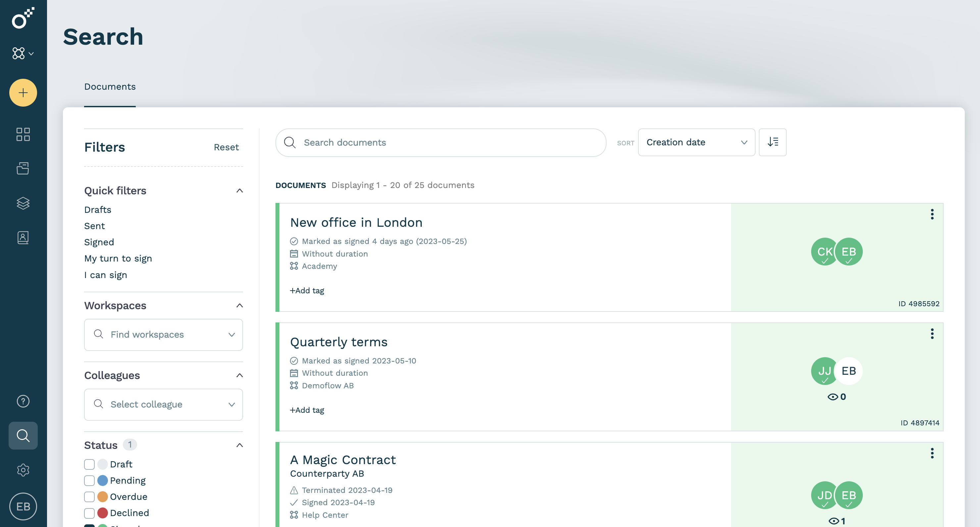The height and width of the screenshot is (527, 980).
Task: Open the dashboard grid icon in sidebar
Action: tap(23, 134)
